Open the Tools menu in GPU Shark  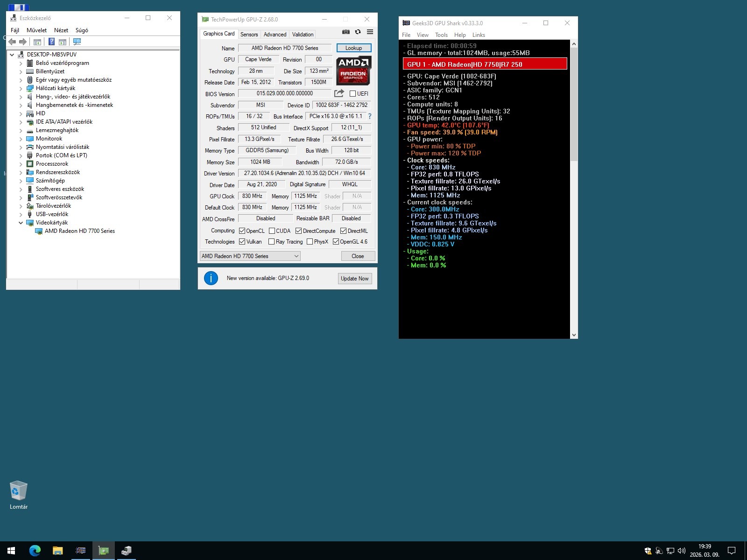coord(441,35)
